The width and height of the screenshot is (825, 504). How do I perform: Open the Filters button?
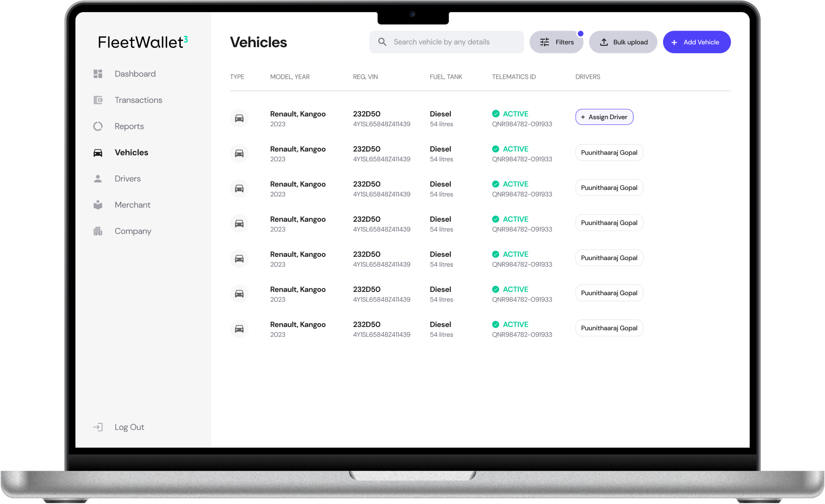[x=556, y=42]
